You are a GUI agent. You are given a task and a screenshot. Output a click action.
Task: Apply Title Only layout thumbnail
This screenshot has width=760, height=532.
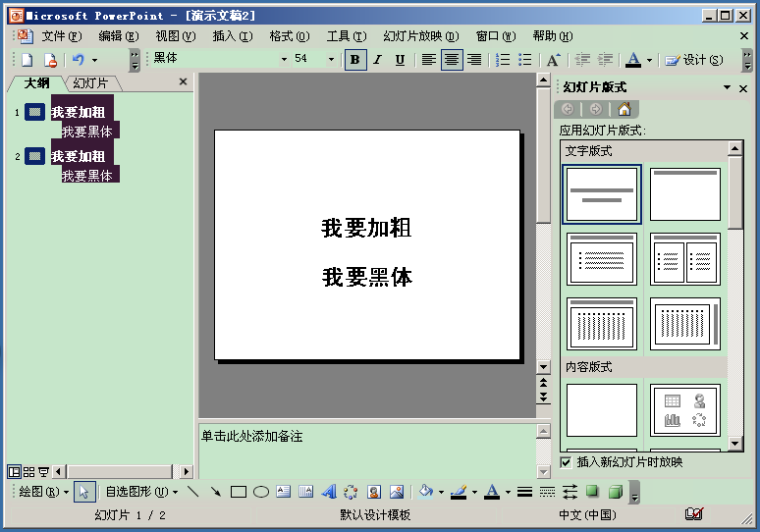[x=684, y=194]
